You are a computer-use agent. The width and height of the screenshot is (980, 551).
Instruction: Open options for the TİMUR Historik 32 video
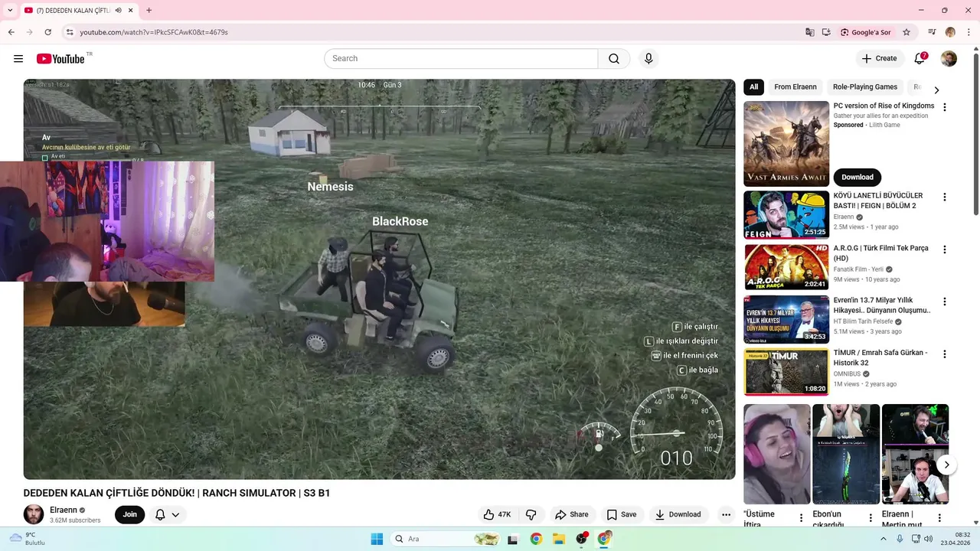coord(944,354)
